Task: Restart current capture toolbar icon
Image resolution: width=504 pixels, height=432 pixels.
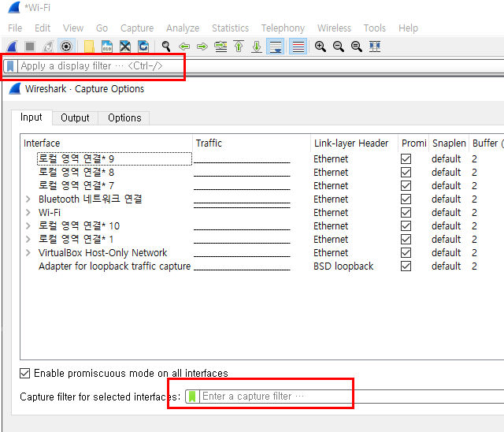Action: 48,47
